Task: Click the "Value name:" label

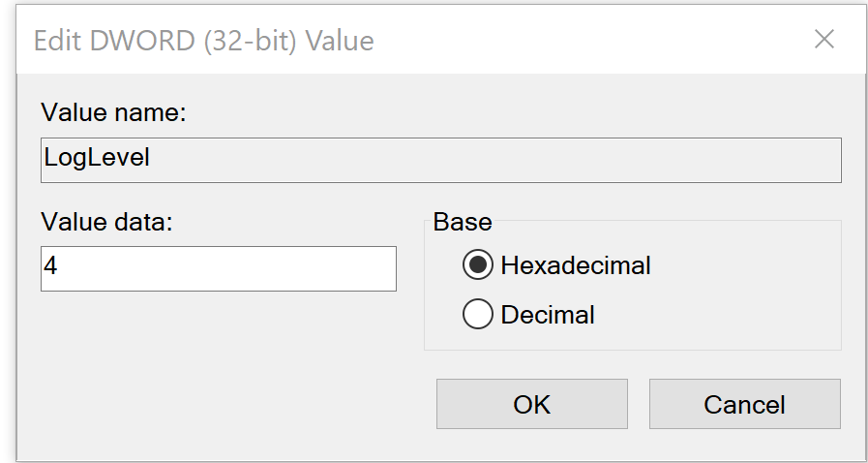Action: point(112,113)
